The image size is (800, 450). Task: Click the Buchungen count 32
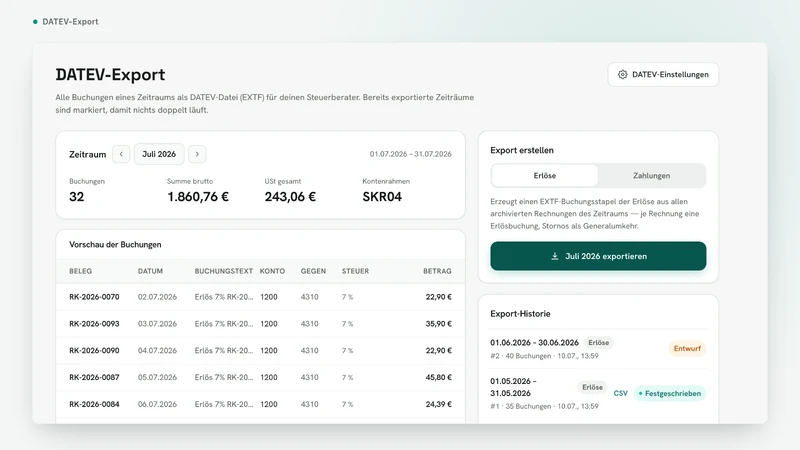pos(77,197)
